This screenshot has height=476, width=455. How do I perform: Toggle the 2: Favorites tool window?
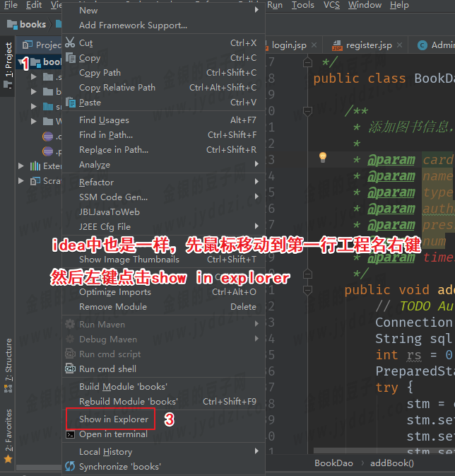pos(8,435)
